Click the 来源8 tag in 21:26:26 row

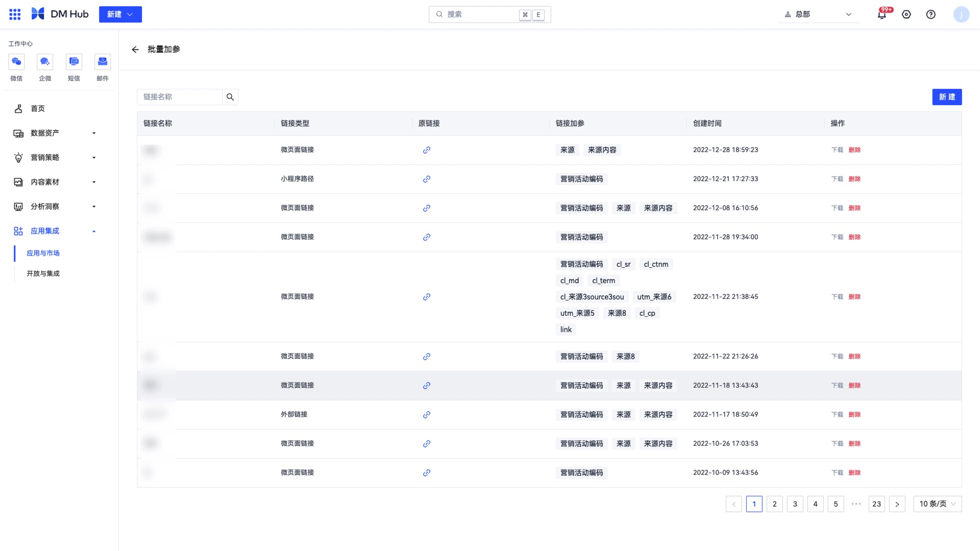tap(626, 357)
